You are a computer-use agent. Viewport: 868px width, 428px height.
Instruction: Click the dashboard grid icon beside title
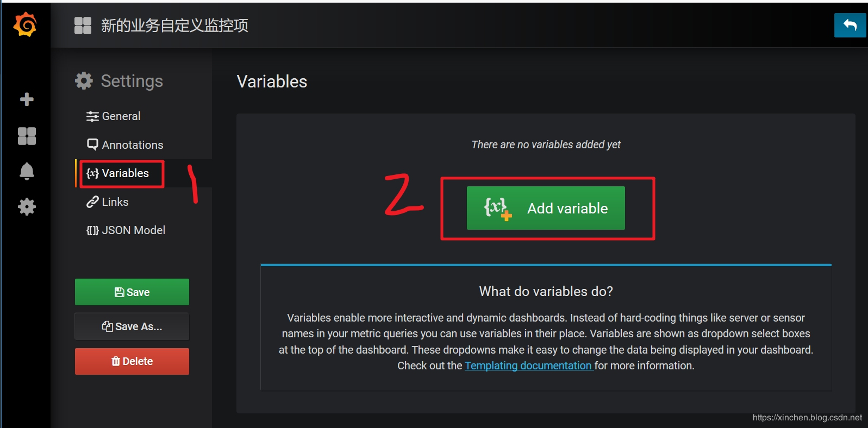pos(83,26)
